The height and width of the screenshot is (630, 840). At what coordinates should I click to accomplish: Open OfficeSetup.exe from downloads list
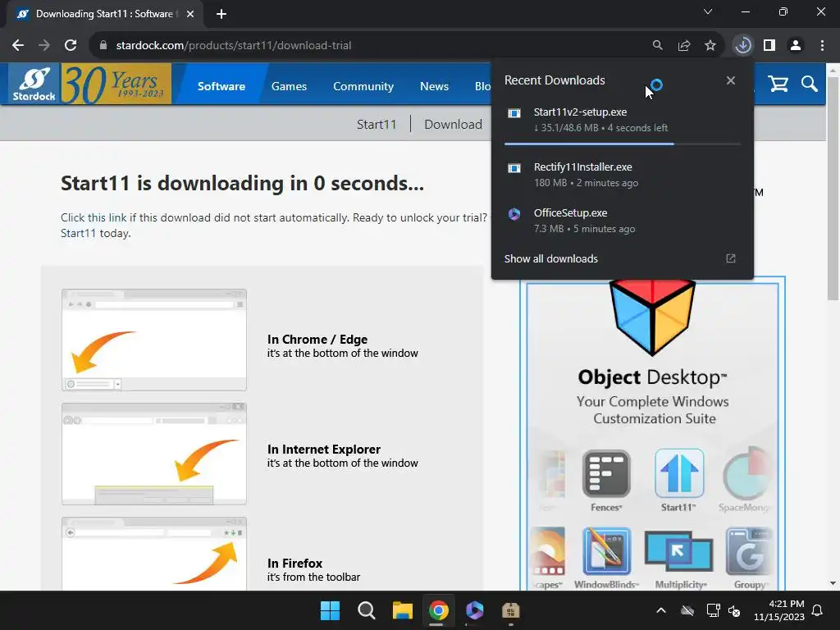623,221
